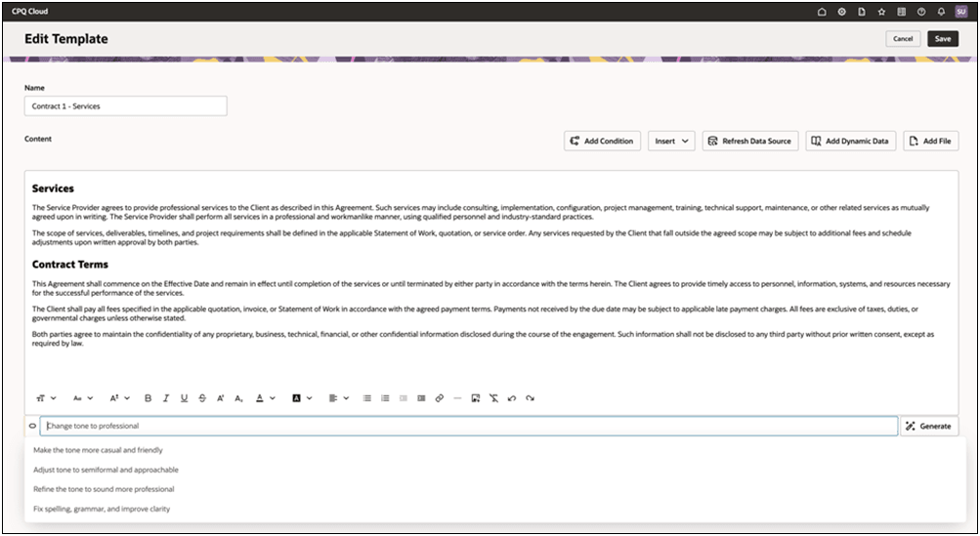
Task: Choose 'Fix spelling, grammar, and improve clarity'
Action: 102,509
